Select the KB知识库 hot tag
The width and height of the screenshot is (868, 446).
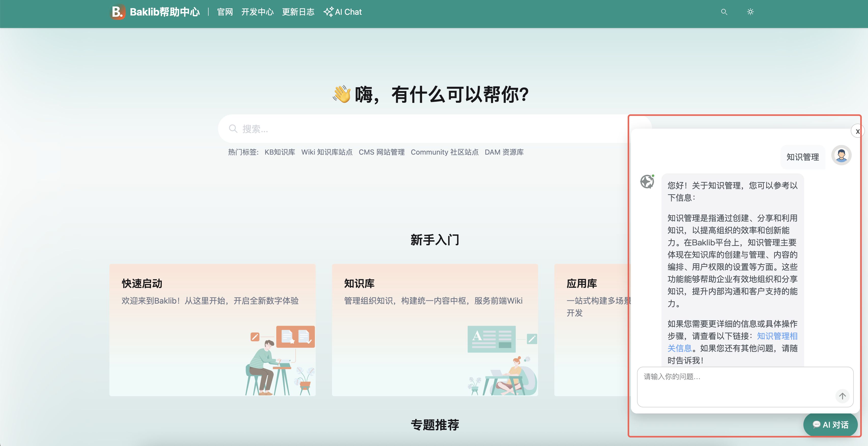(x=280, y=152)
